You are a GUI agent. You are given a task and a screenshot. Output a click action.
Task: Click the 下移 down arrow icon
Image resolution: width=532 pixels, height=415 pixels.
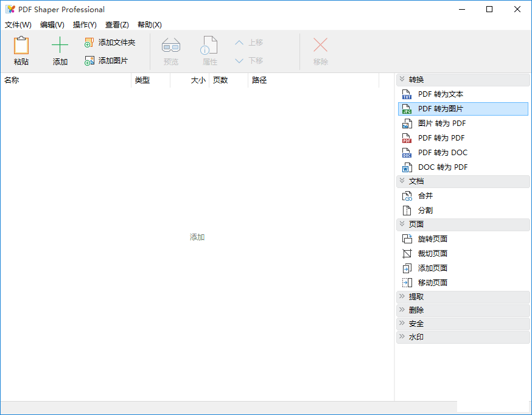point(239,61)
